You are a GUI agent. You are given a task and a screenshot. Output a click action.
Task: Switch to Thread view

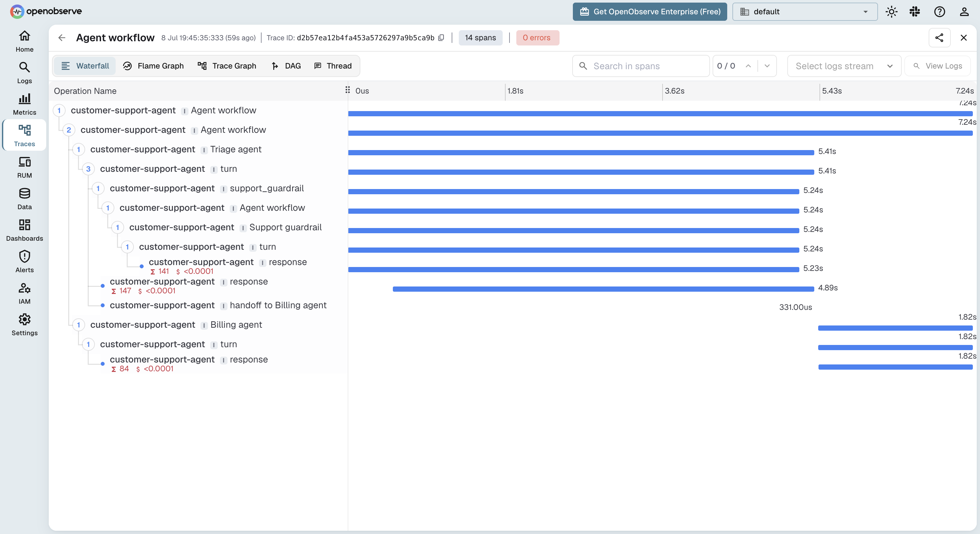[333, 66]
